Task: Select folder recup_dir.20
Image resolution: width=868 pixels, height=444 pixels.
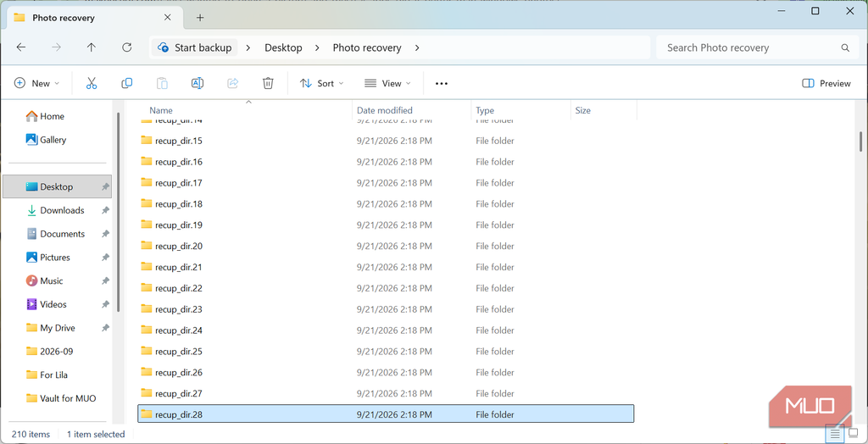Action: (386, 247)
